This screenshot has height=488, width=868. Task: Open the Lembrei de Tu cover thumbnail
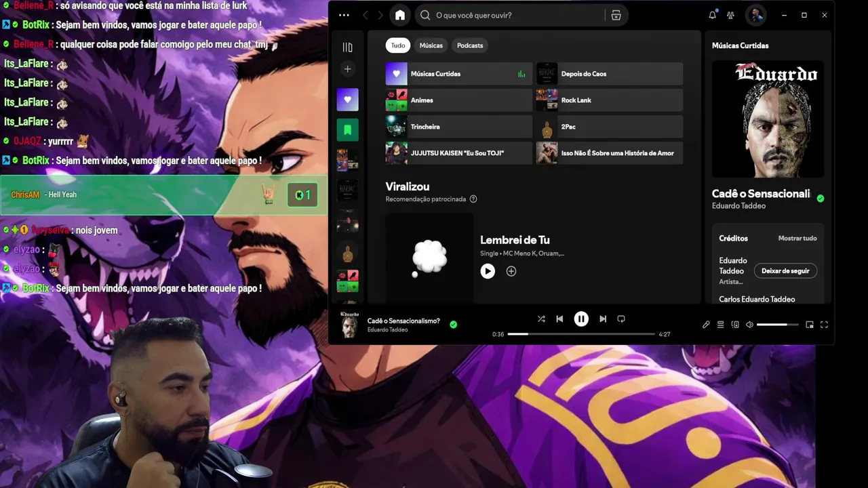click(x=429, y=258)
